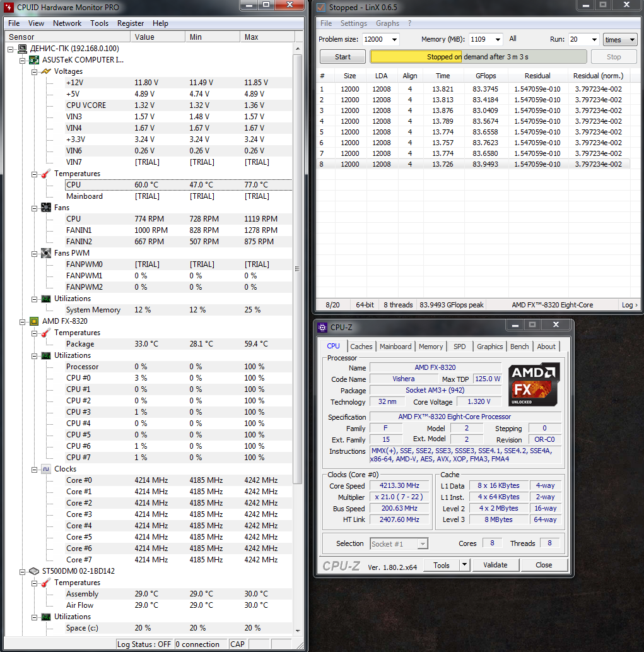Click the Hardware Monitor vertical scrollbar thumb

pyautogui.click(x=297, y=269)
